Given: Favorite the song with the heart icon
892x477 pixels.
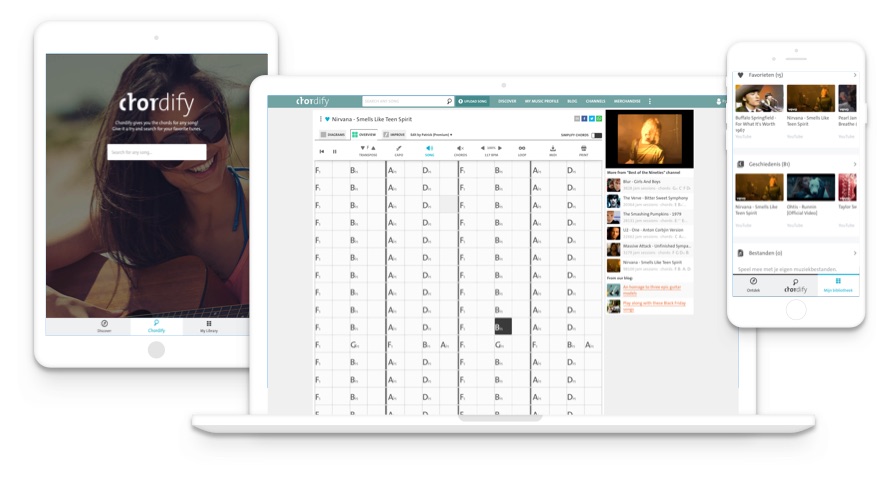Looking at the screenshot, I should pyautogui.click(x=327, y=119).
